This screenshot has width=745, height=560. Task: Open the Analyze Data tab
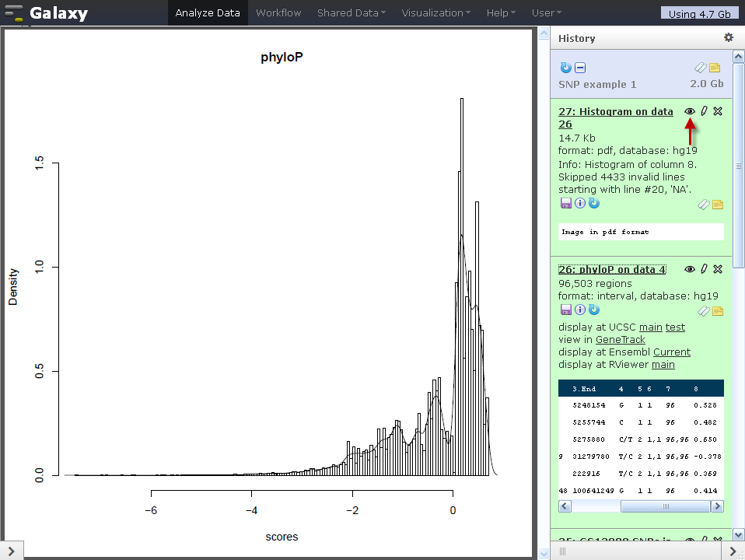[208, 13]
